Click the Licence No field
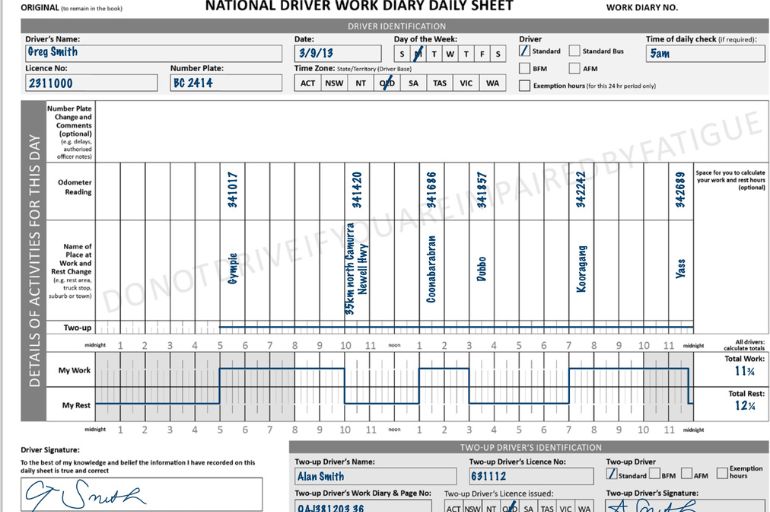The height and width of the screenshot is (512, 770). click(91, 82)
